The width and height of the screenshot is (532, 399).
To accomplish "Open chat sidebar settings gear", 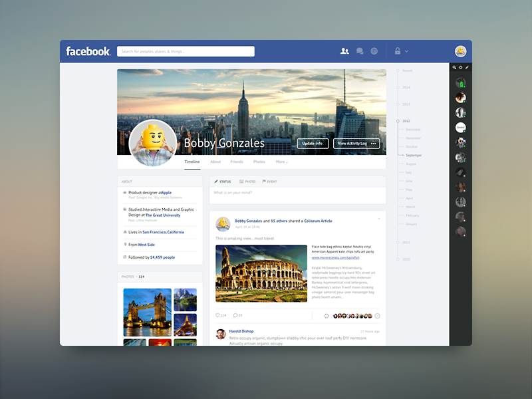I will point(461,67).
